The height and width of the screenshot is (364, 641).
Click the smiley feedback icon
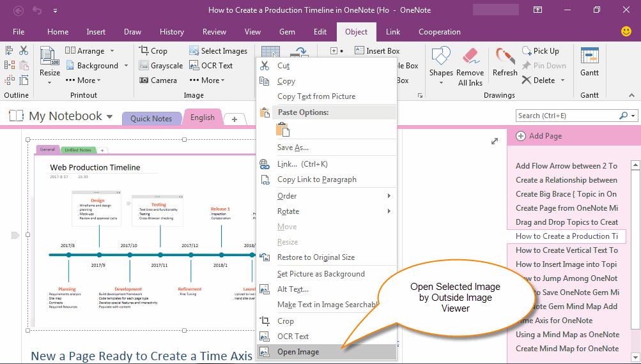point(626,31)
